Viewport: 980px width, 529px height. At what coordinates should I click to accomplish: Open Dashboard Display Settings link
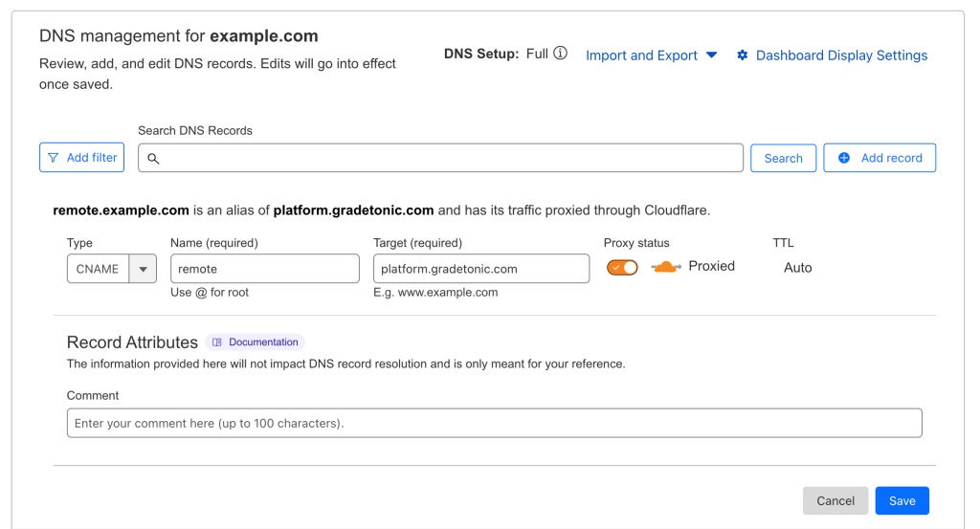click(841, 55)
